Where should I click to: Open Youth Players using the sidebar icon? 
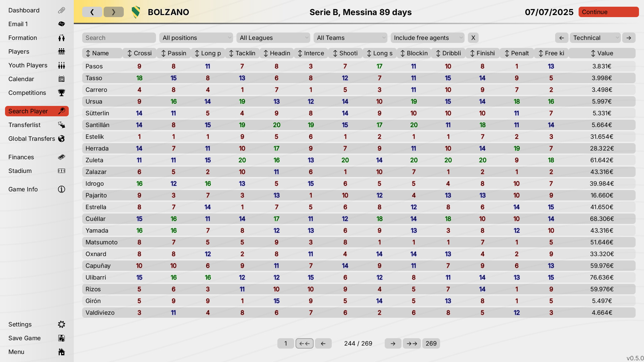(61, 65)
